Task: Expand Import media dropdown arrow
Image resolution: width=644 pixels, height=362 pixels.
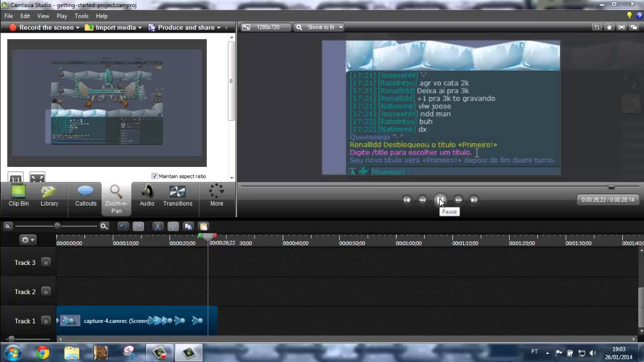Action: [x=140, y=28]
